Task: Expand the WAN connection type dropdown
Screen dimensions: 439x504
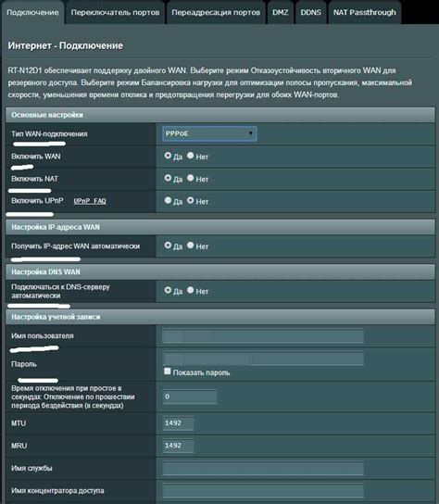Action: coord(209,133)
